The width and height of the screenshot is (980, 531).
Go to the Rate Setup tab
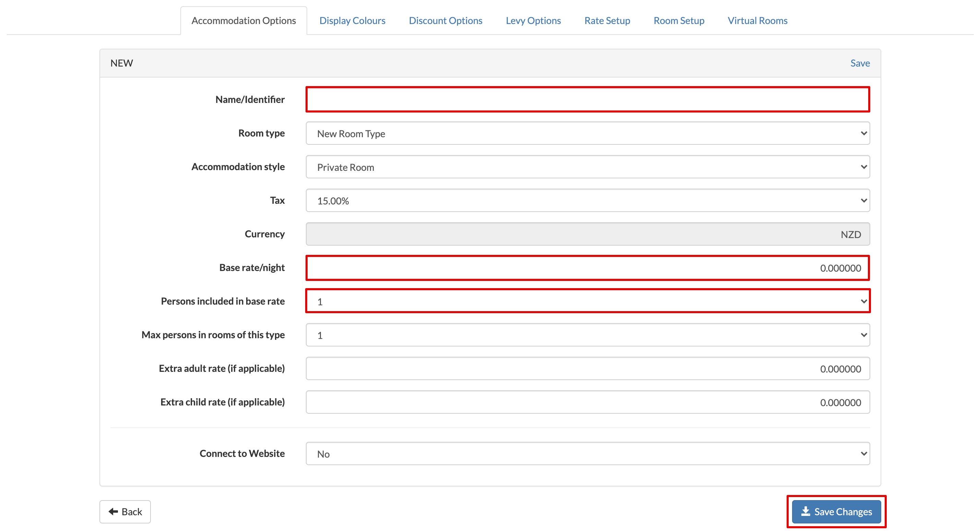[x=607, y=21]
